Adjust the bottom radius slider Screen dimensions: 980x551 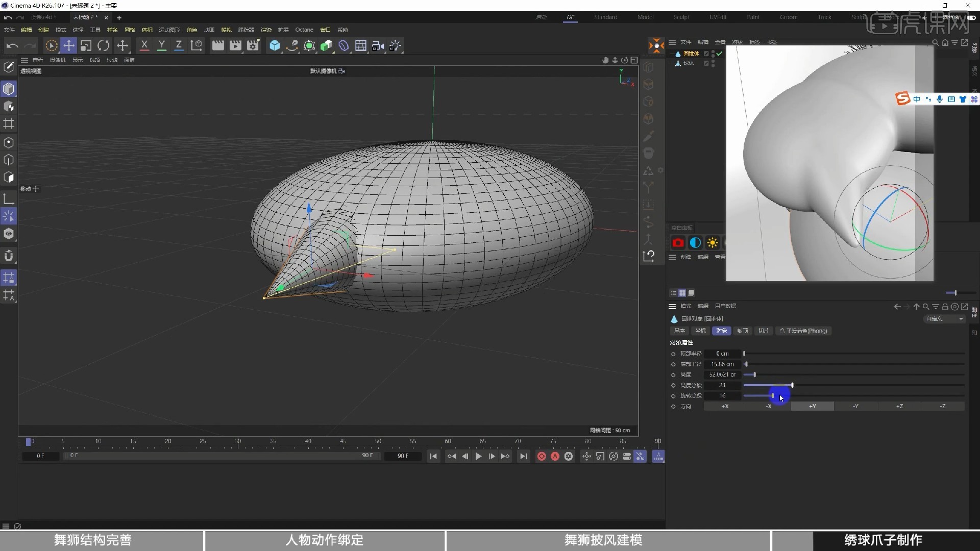[x=854, y=364]
